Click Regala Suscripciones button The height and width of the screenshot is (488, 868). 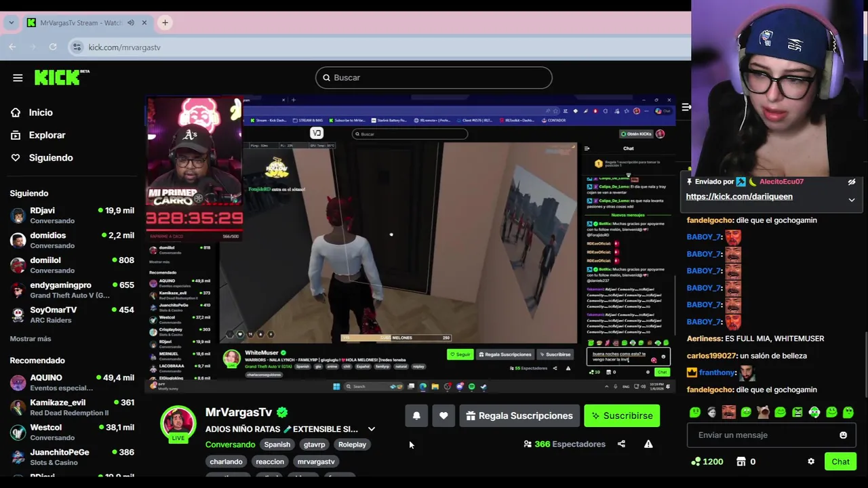point(519,415)
